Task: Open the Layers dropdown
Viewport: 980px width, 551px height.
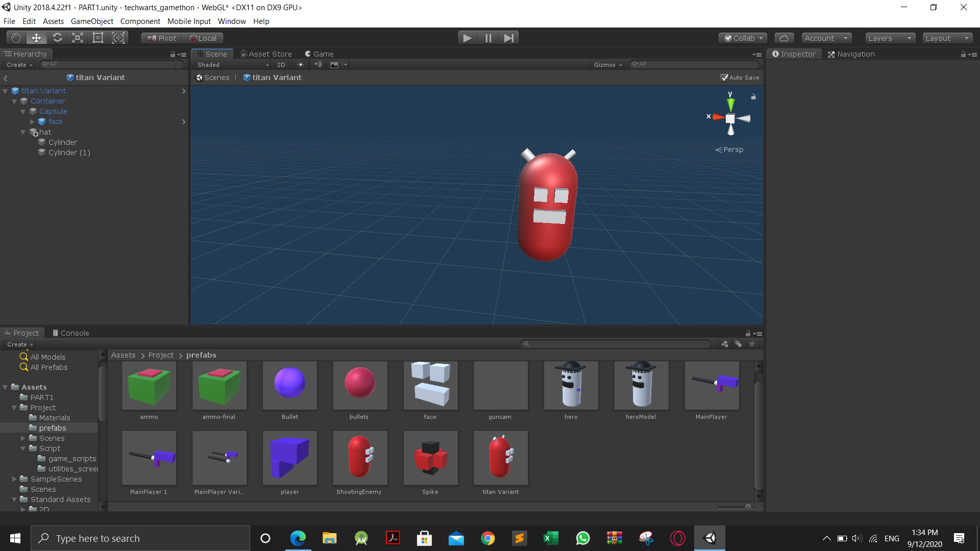Action: tap(890, 38)
